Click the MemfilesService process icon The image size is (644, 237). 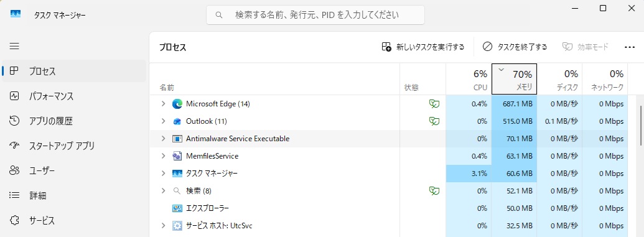tap(177, 156)
